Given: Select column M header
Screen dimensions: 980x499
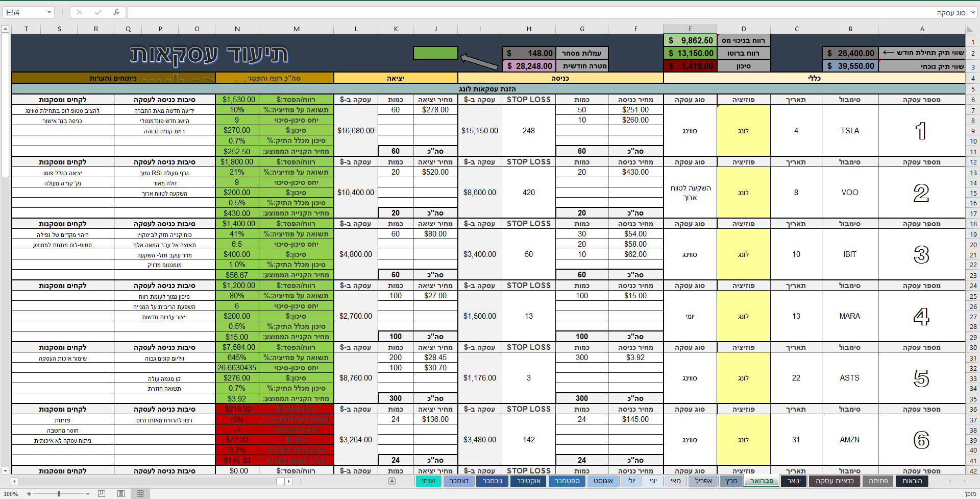Looking at the screenshot, I should 297,29.
